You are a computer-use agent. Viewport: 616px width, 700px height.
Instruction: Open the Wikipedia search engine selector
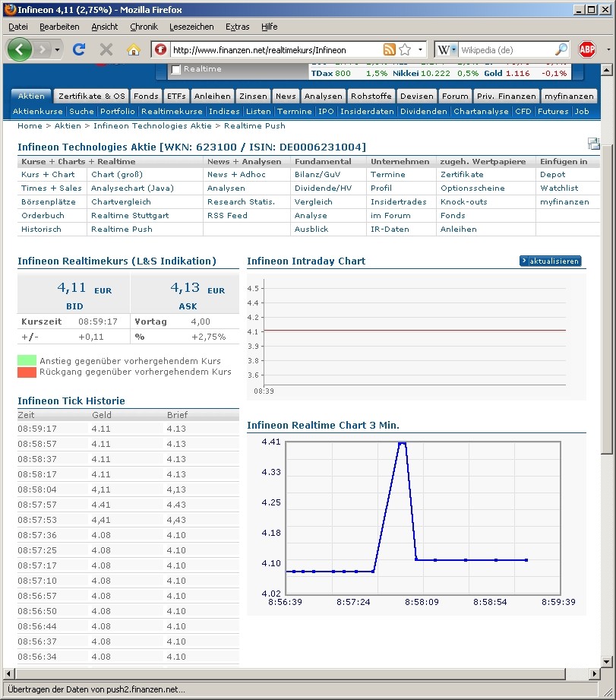click(447, 49)
